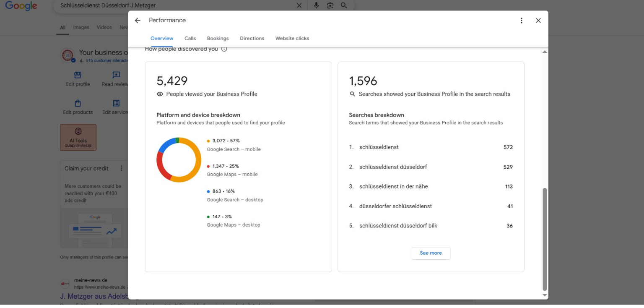Click the eye icon beside People viewed
644x308 pixels.
[x=160, y=94]
